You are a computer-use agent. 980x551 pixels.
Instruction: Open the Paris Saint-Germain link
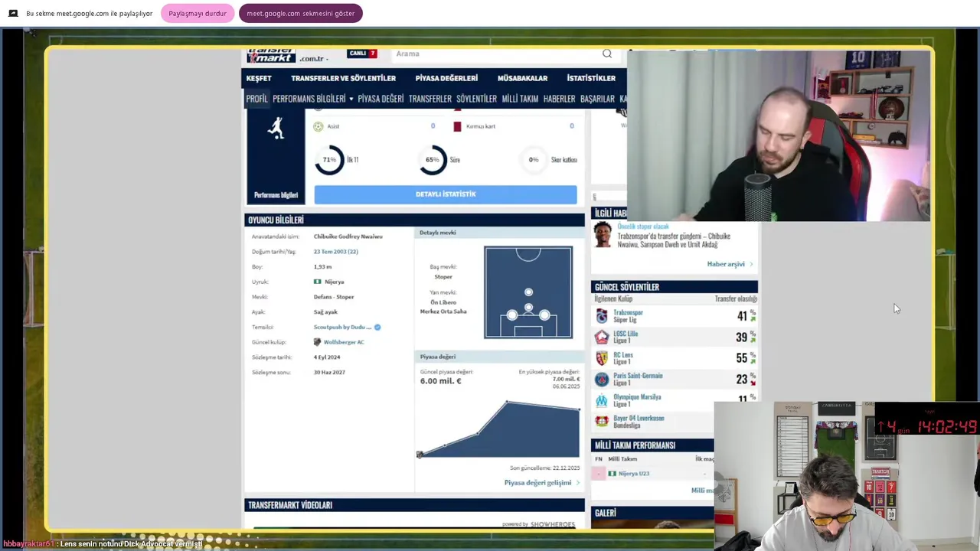pyautogui.click(x=638, y=376)
